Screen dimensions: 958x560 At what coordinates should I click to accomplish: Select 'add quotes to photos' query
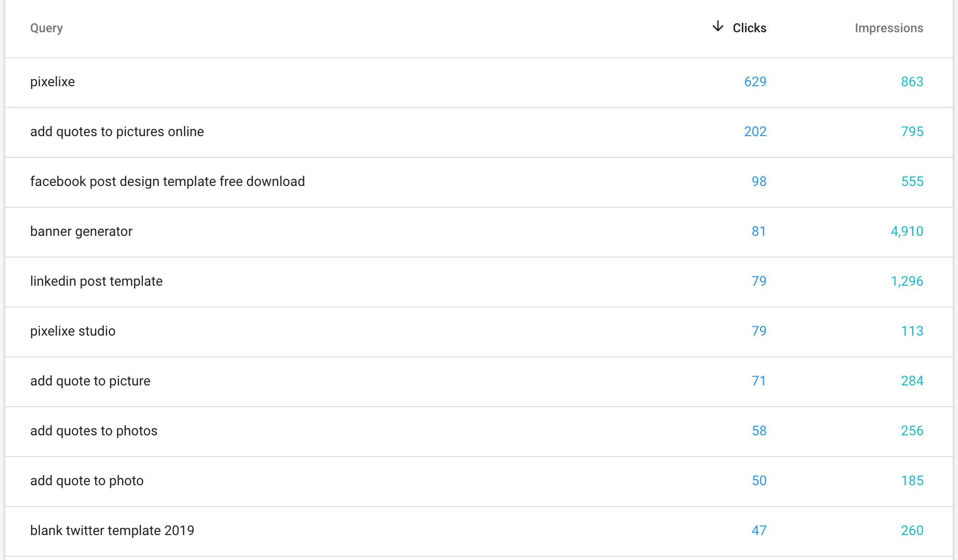94,431
